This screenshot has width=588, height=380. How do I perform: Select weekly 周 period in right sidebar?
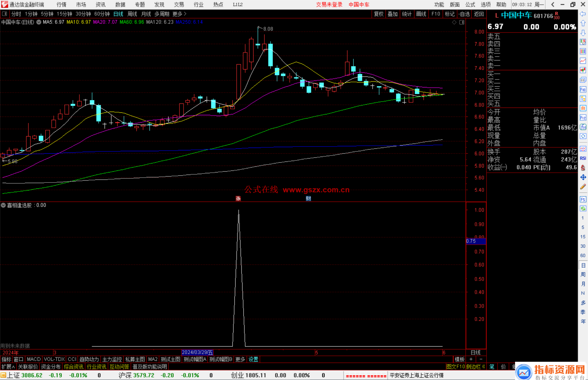583,274
